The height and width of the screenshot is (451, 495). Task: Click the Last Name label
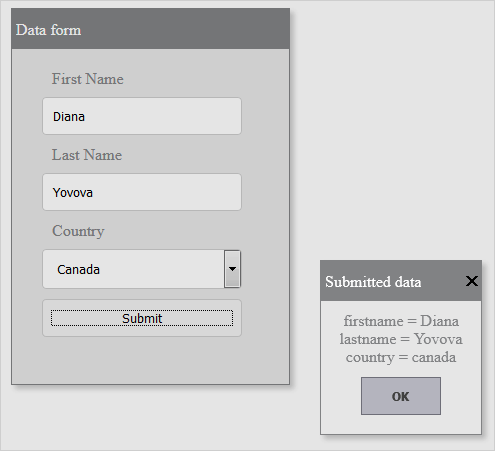[87, 155]
